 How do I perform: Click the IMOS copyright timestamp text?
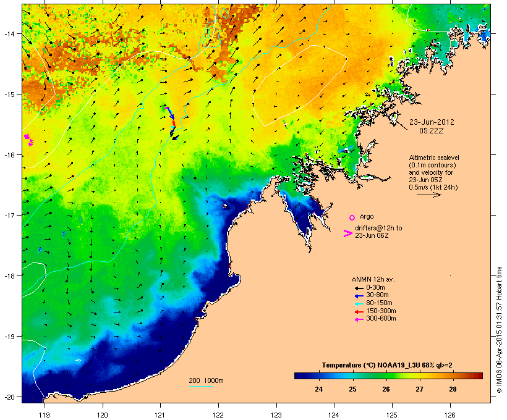coord(499,330)
